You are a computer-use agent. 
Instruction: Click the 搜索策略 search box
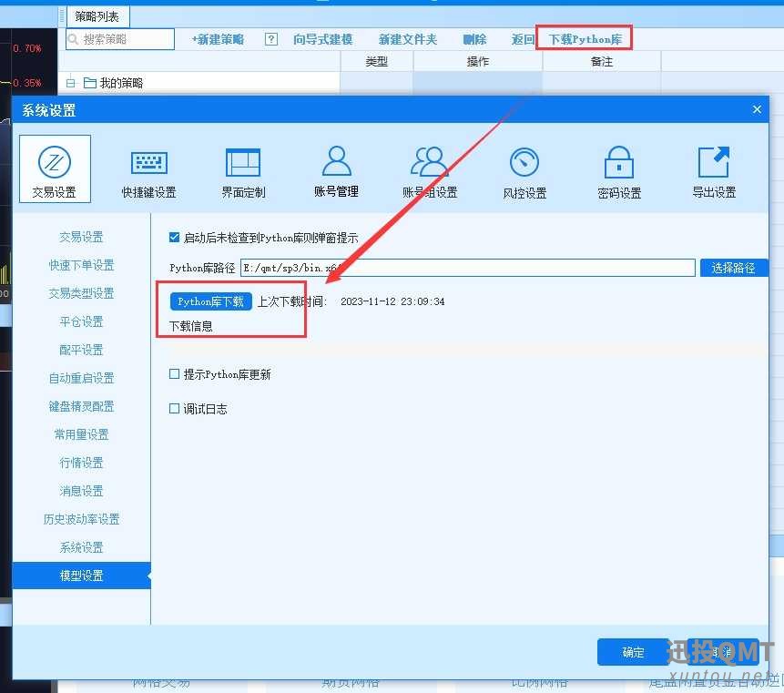120,39
